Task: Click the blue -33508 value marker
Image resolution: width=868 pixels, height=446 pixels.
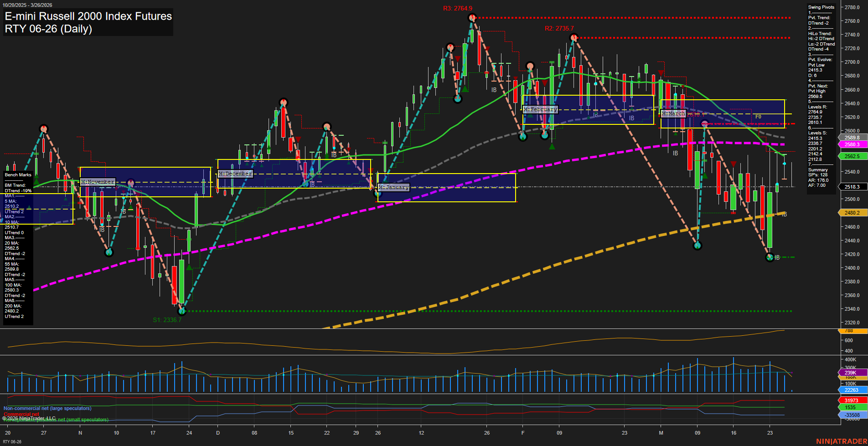Action: 852,415
